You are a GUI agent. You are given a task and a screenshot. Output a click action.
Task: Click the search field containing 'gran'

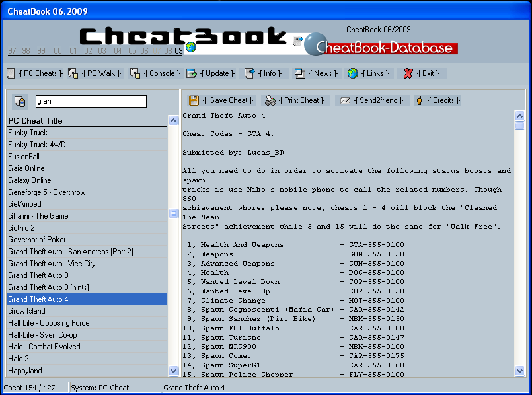pyautogui.click(x=91, y=101)
